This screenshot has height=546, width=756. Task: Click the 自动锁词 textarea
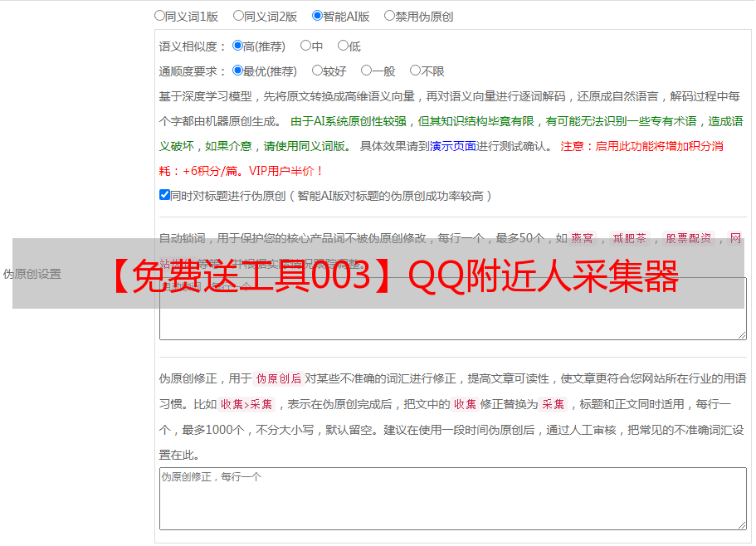pyautogui.click(x=453, y=309)
